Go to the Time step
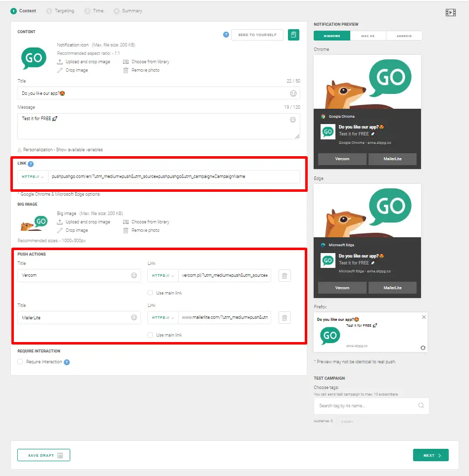Viewport: 469px width, 476px height. [x=94, y=11]
